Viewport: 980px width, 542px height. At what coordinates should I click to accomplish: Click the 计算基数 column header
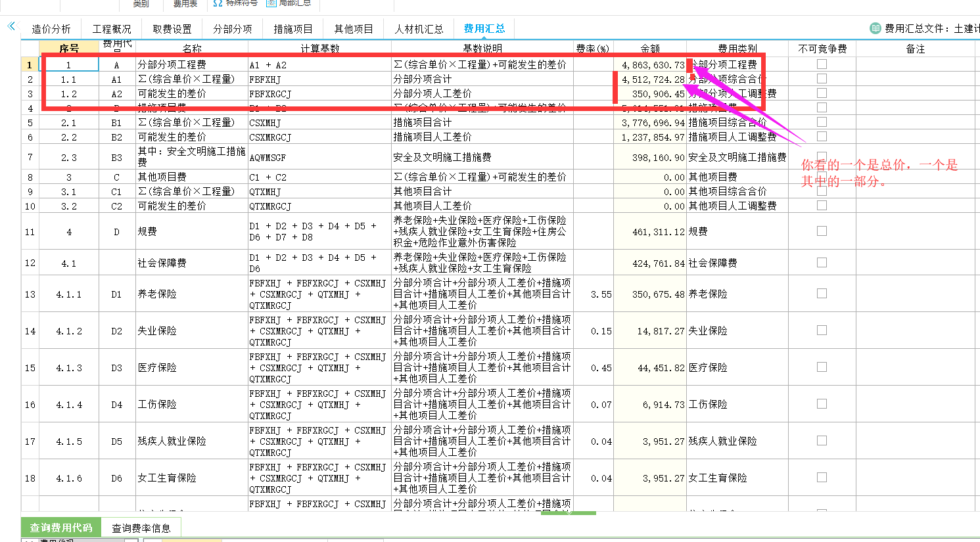point(319,49)
